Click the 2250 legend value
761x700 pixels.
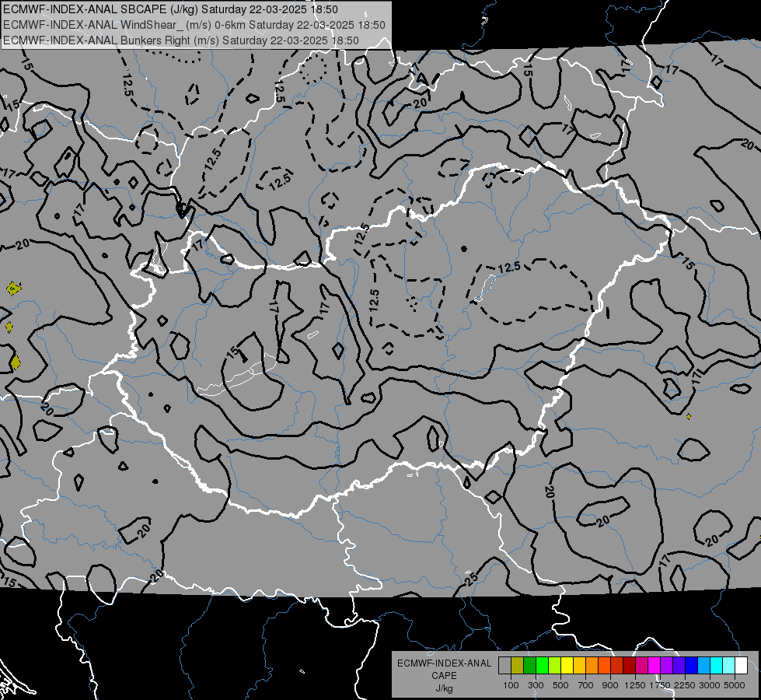[x=685, y=685]
